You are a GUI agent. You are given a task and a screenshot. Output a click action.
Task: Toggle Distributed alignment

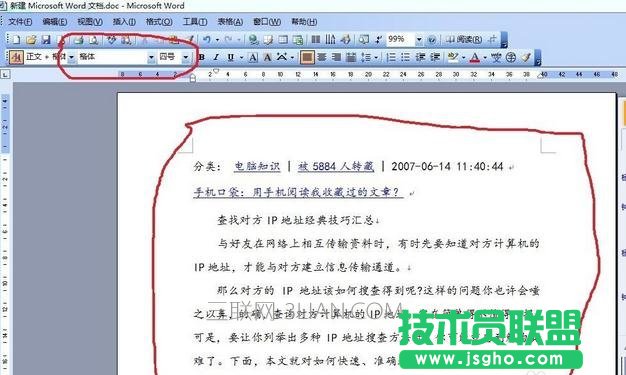351,57
